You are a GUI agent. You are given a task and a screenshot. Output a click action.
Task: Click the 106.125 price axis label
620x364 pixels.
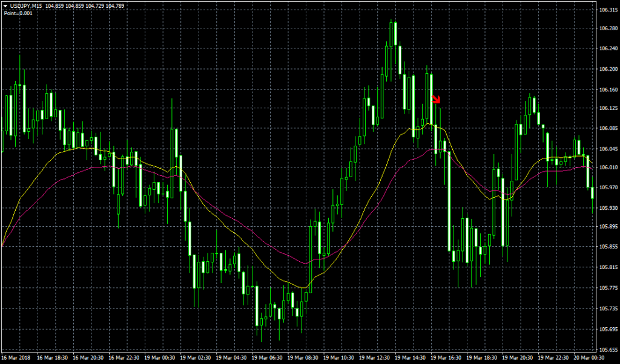click(607, 108)
